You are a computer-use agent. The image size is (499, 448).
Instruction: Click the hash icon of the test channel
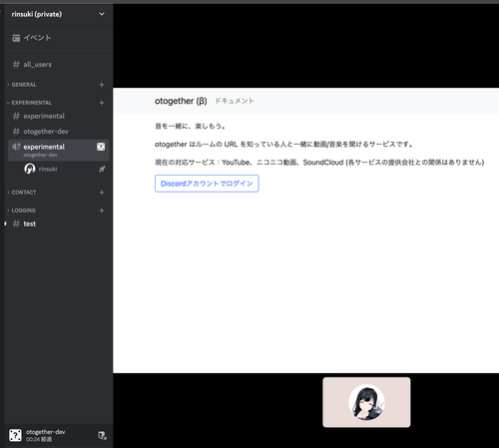pyautogui.click(x=16, y=224)
